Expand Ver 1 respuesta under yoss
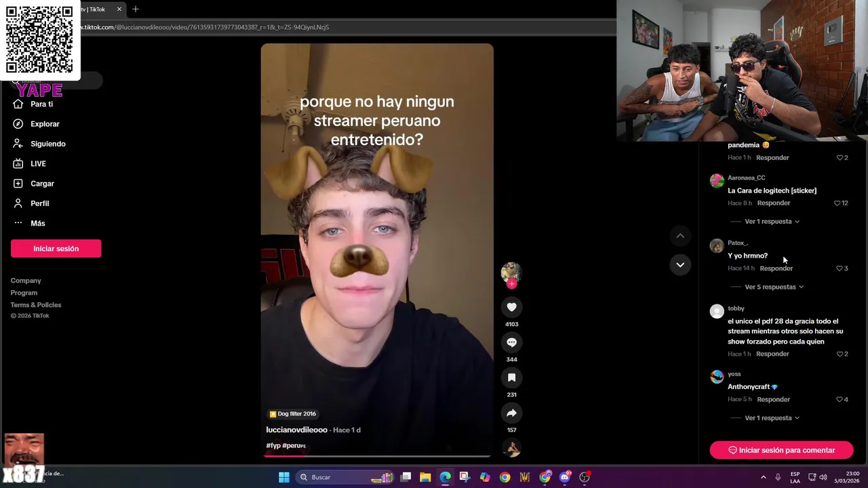 coord(772,418)
